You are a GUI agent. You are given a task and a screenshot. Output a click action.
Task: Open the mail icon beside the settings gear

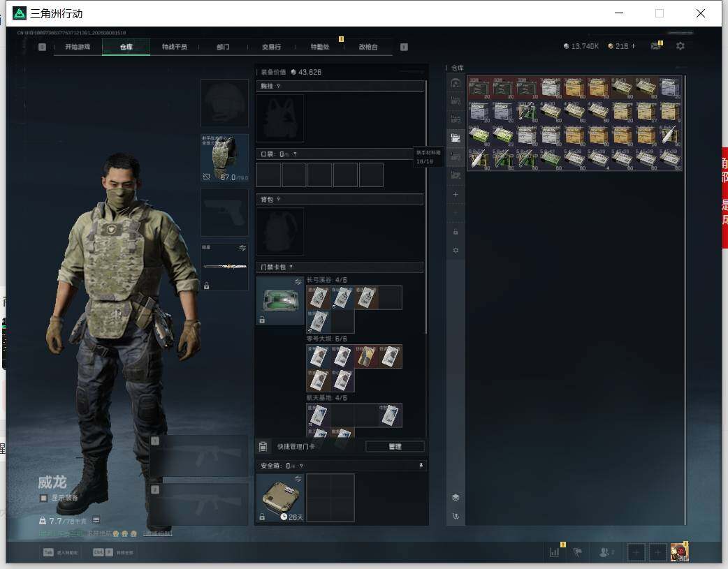655,46
